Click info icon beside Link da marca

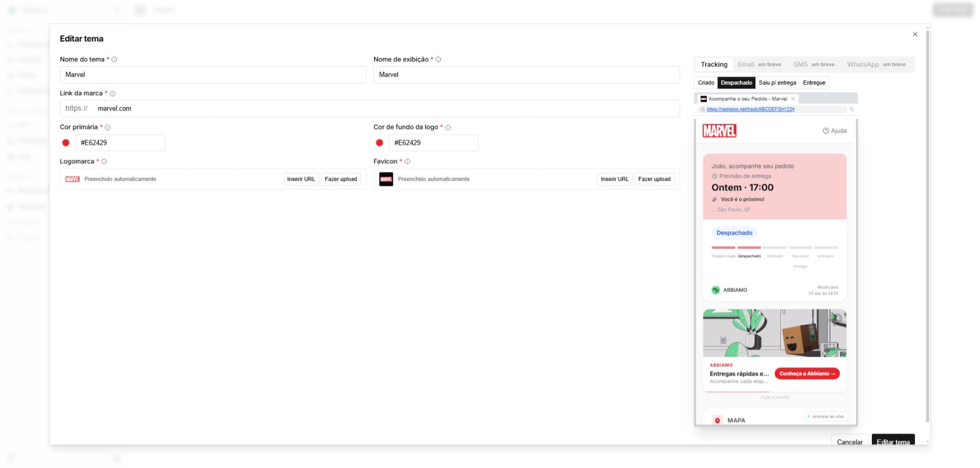pyautogui.click(x=113, y=94)
